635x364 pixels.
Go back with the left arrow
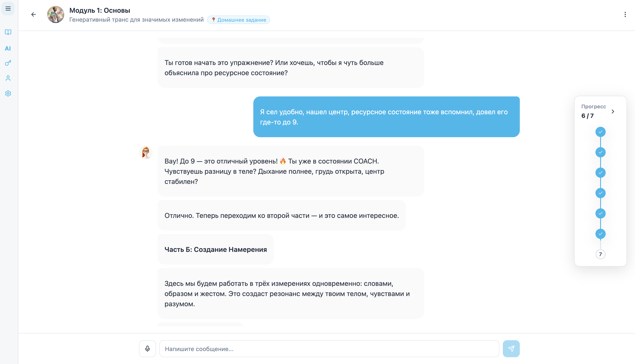pos(34,14)
